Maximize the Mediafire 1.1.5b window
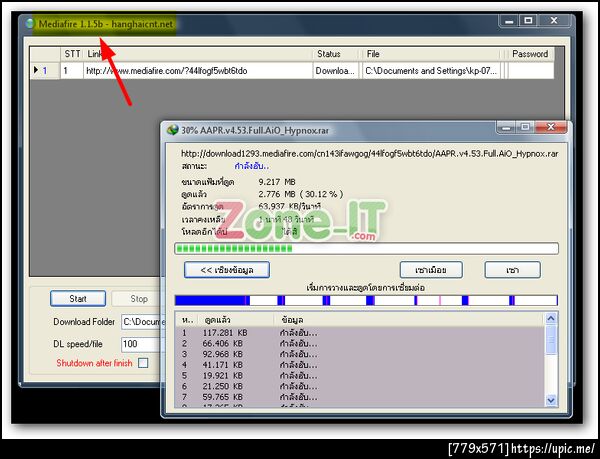This screenshot has height=459, width=600. pyautogui.click(x=528, y=21)
